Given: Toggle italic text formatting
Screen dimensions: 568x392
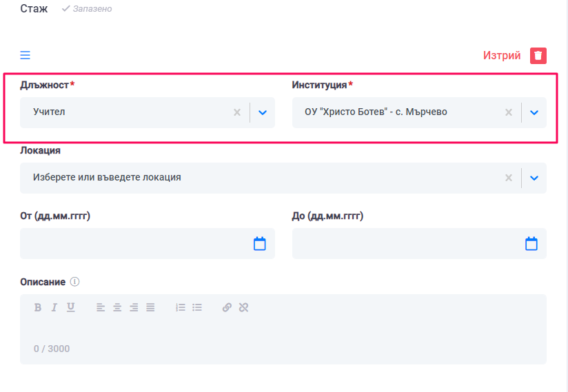Looking at the screenshot, I should (x=54, y=307).
